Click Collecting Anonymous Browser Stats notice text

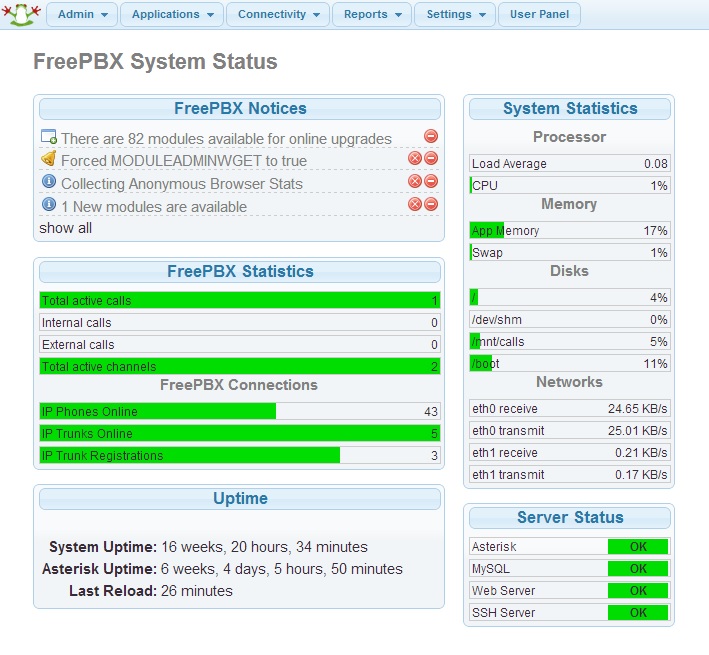point(182,184)
